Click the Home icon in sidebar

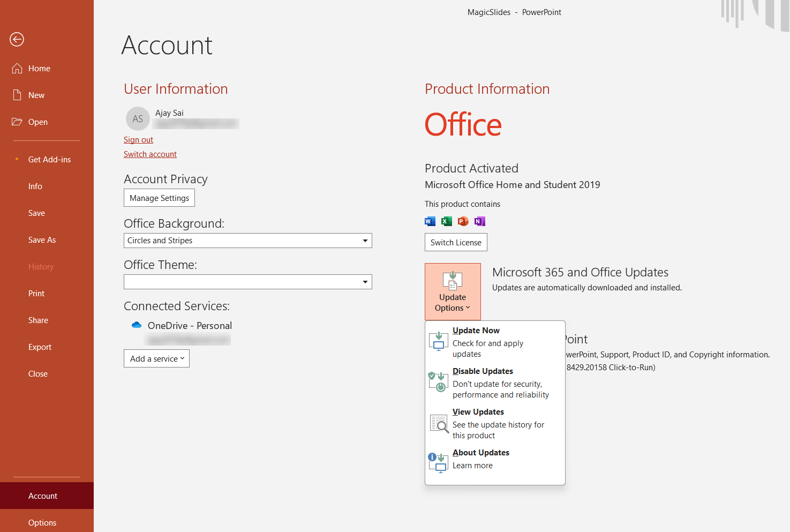coord(17,69)
